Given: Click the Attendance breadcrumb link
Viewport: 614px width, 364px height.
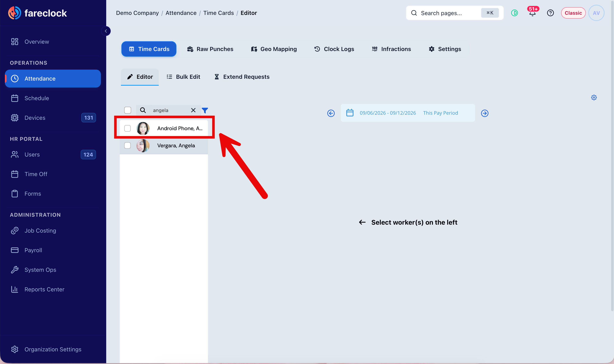Looking at the screenshot, I should coord(181,13).
